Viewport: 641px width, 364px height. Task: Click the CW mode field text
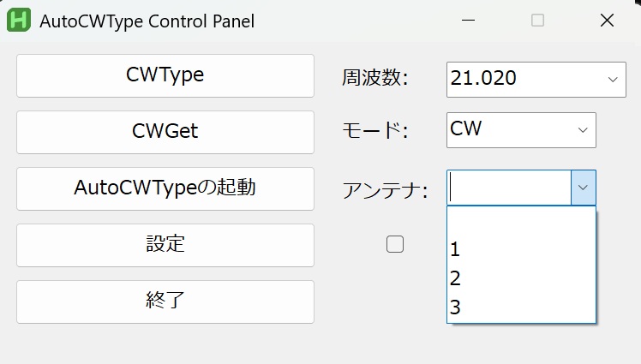(466, 128)
